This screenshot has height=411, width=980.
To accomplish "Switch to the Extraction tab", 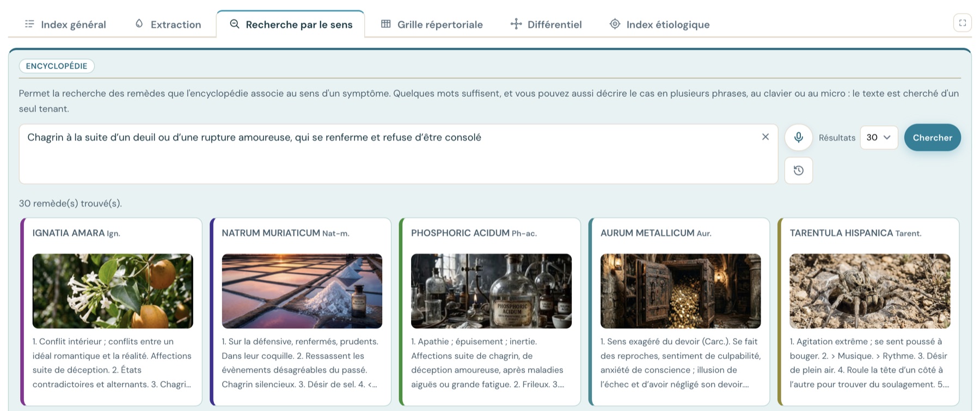I will tap(168, 24).
